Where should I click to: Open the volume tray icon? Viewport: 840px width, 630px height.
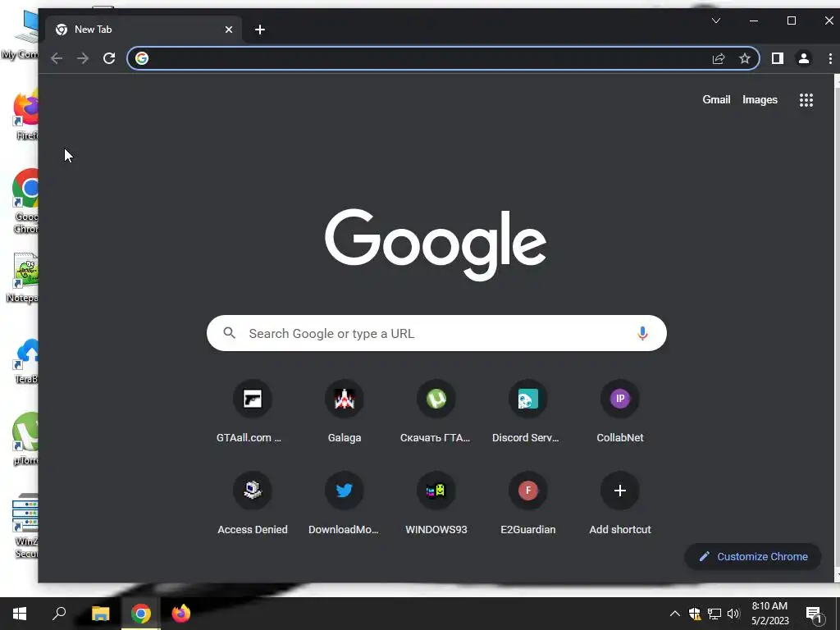(733, 614)
